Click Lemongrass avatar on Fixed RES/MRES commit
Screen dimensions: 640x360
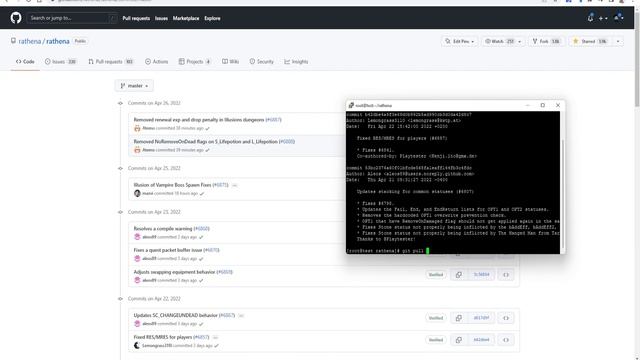tap(137, 346)
